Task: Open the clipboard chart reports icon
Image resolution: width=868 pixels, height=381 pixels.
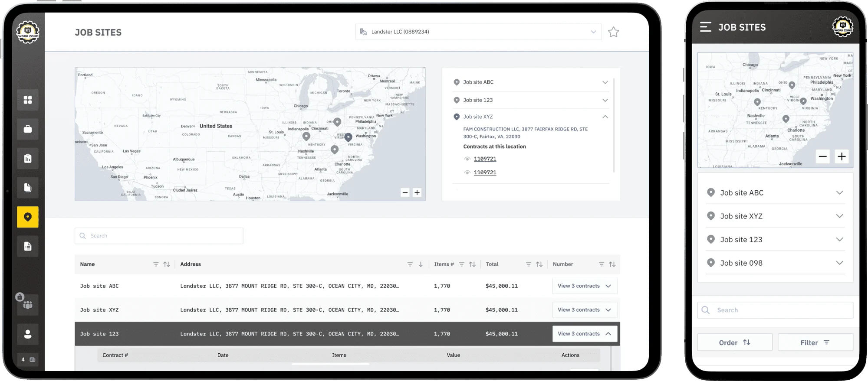Action: 28,159
